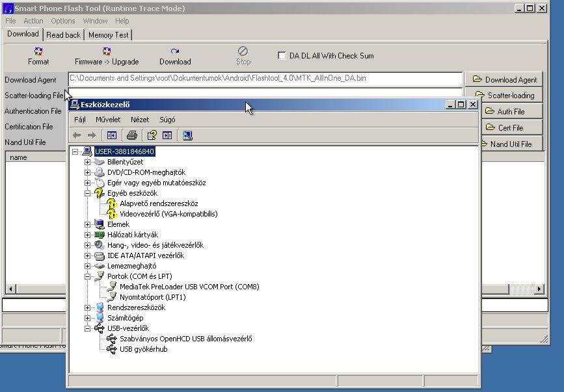564x392 pixels.
Task: Switch to the Read back tab
Action: pos(63,35)
